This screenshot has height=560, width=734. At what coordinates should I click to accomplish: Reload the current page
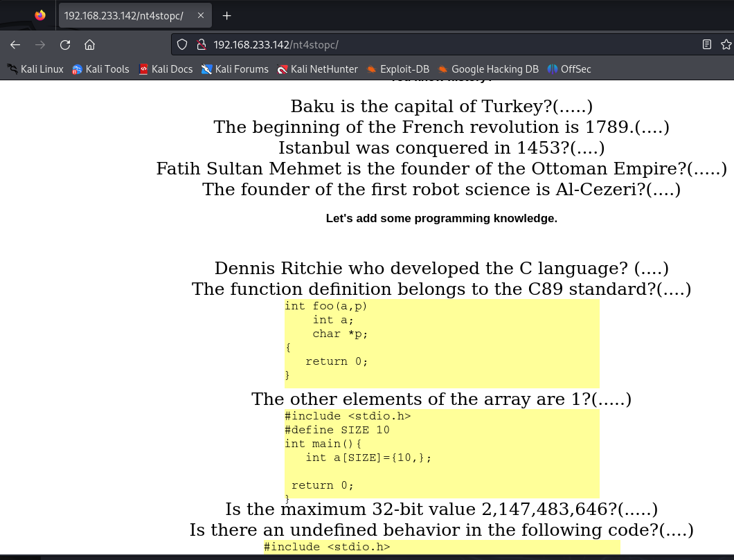[x=64, y=44]
